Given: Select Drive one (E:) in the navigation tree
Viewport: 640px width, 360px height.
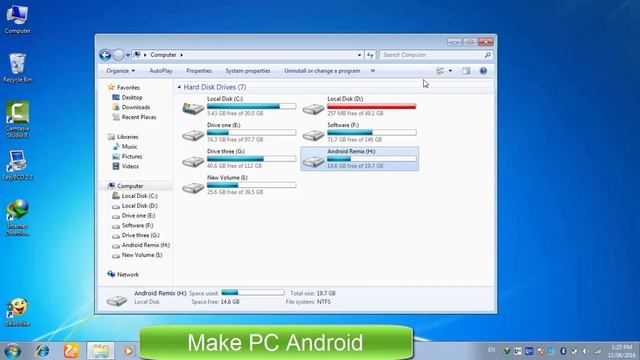Looking at the screenshot, I should (138, 216).
